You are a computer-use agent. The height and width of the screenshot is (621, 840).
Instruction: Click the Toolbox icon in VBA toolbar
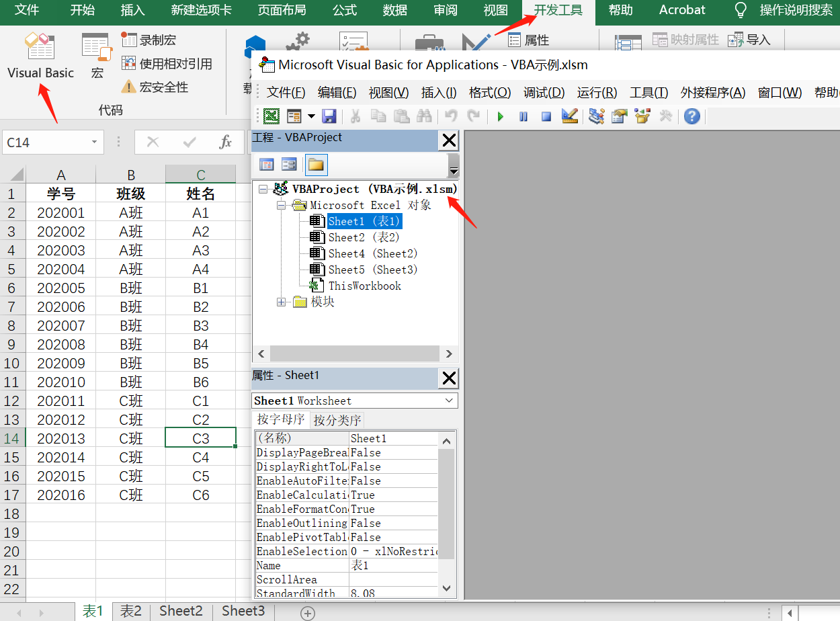(x=665, y=116)
